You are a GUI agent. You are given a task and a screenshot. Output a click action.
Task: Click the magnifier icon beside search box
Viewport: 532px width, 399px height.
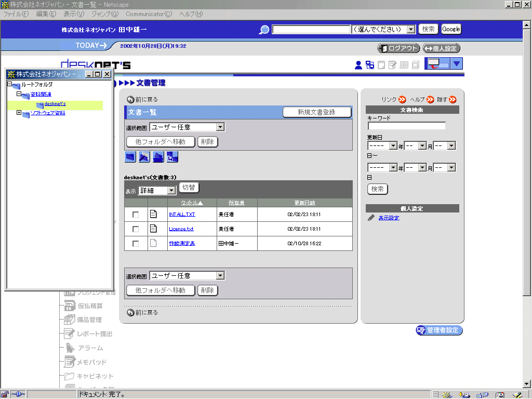click(264, 30)
